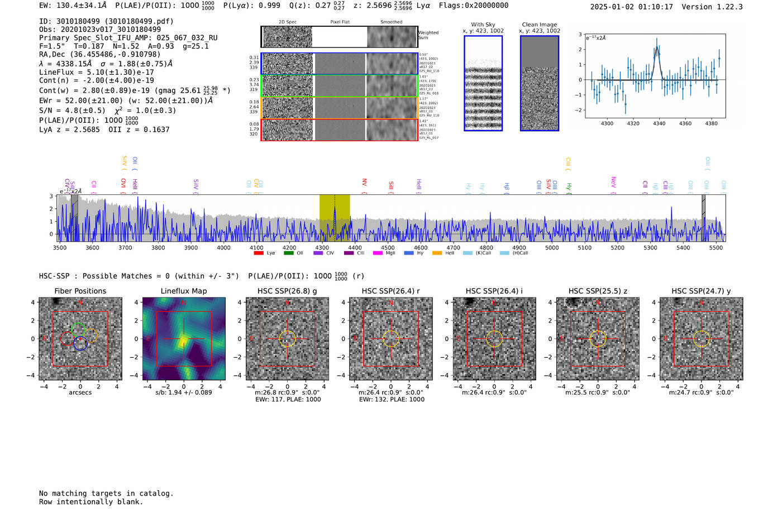Click the 'EWr: 117, PLAE: 1000' caption
The width and height of the screenshot is (782, 532).
[x=288, y=400]
